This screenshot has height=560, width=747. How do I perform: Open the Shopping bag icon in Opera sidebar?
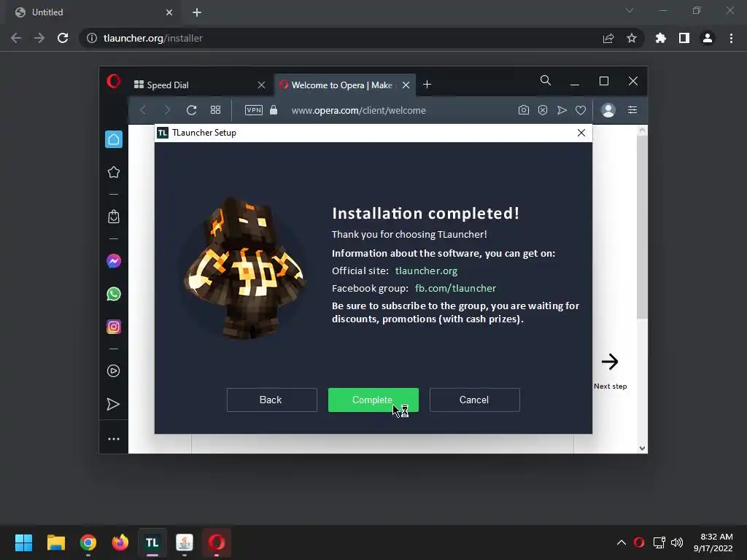pos(113,217)
